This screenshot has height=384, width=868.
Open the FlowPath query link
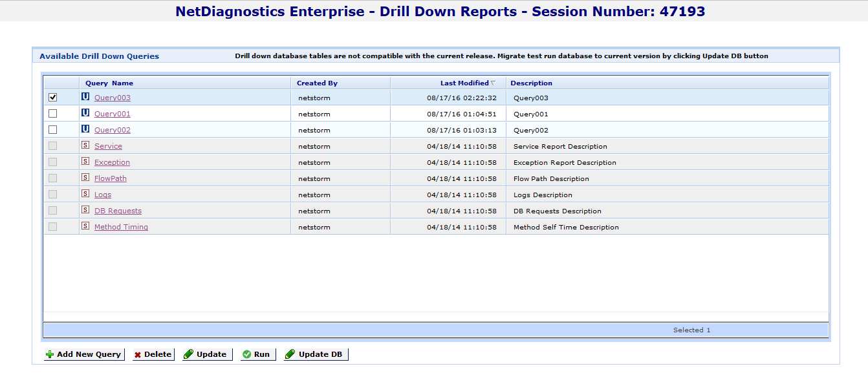coord(111,178)
